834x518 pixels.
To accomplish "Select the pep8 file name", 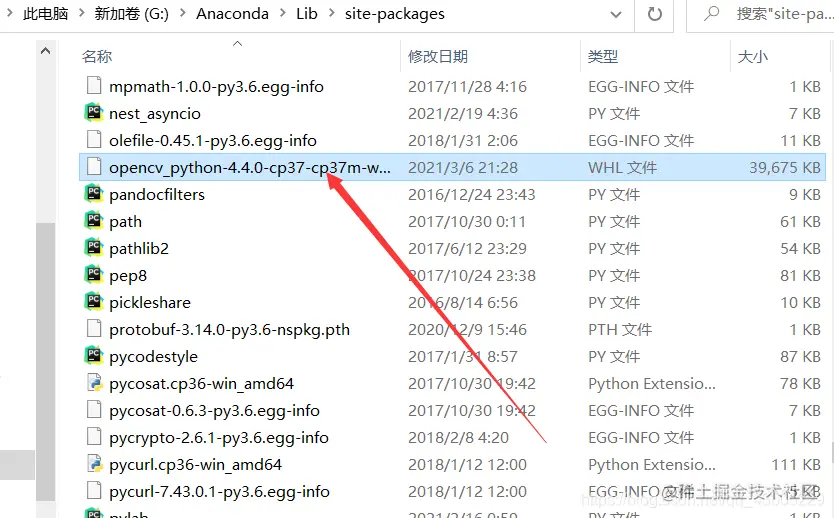I will tap(128, 276).
